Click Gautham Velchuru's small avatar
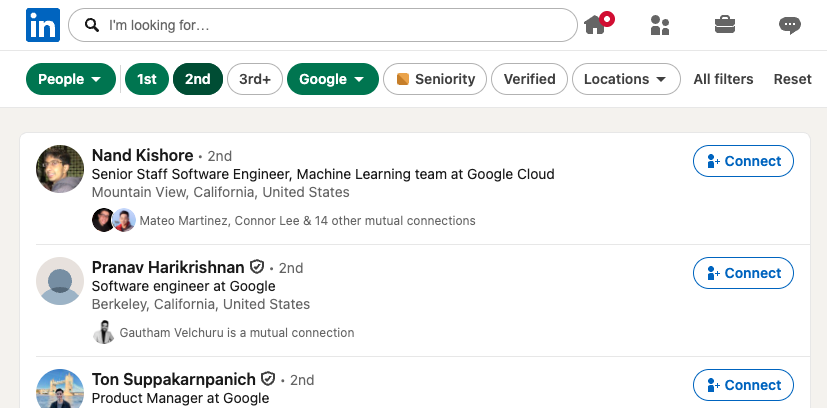This screenshot has width=827, height=408. [x=103, y=333]
